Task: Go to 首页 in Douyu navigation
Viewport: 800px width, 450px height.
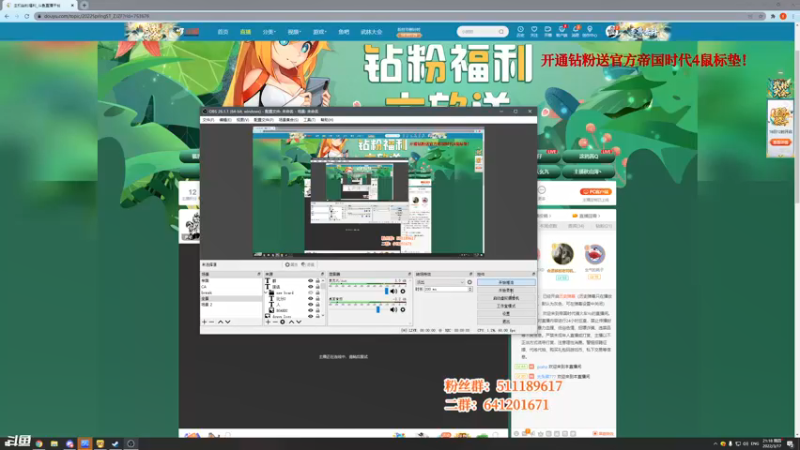Action: click(223, 32)
